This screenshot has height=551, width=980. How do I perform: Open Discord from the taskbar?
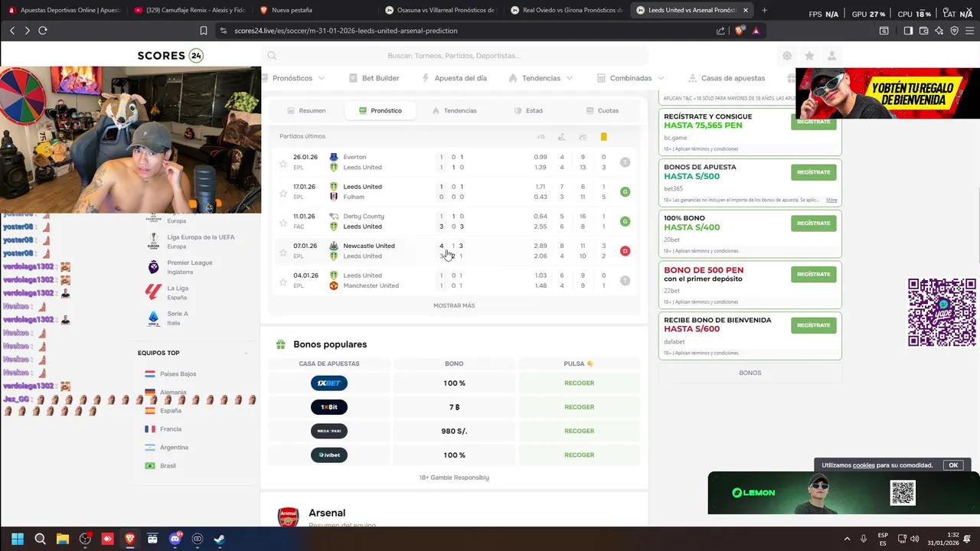[x=175, y=539]
